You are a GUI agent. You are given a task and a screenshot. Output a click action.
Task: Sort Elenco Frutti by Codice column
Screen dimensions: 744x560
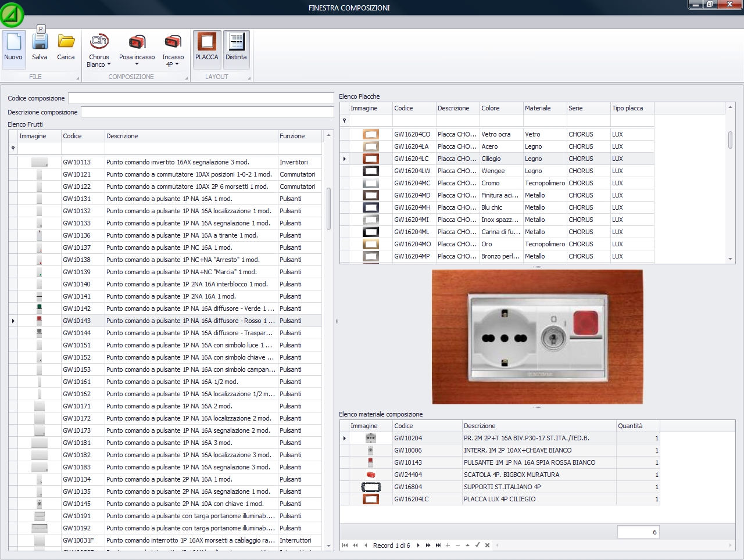tap(83, 136)
